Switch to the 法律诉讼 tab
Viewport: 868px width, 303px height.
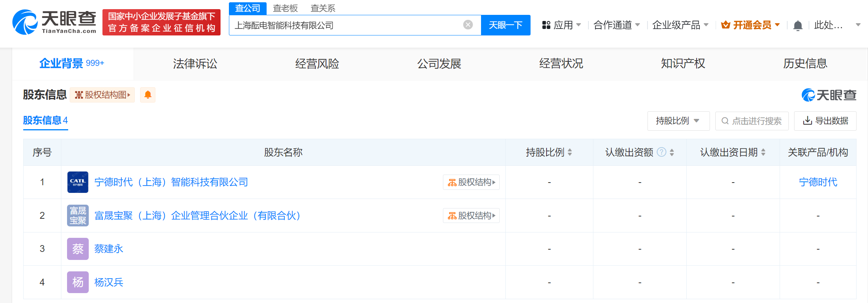195,64
